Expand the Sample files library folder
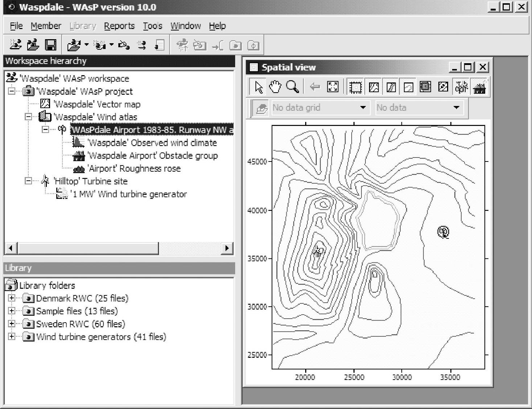The image size is (532, 409). coord(12,311)
